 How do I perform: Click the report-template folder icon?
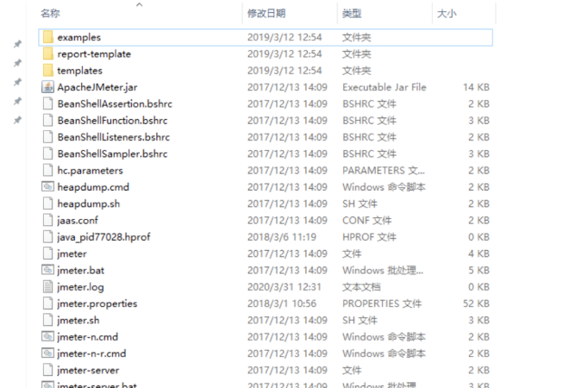47,53
